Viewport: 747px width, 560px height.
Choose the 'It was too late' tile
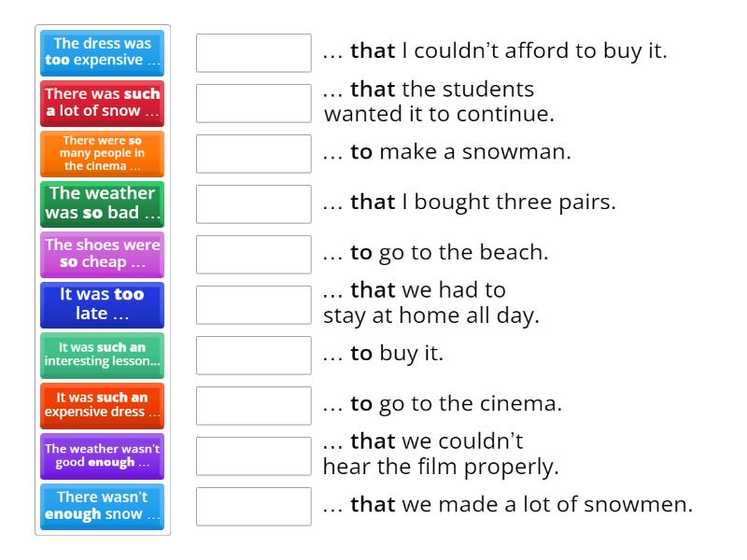pos(103,304)
